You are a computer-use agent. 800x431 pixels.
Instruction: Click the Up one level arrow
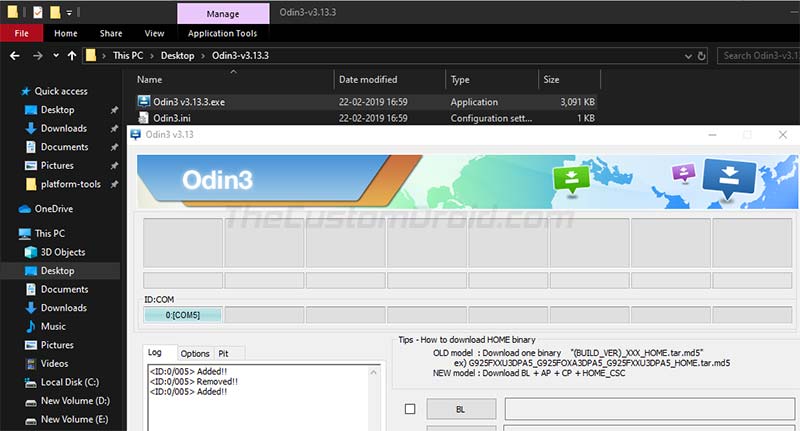pyautogui.click(x=72, y=56)
